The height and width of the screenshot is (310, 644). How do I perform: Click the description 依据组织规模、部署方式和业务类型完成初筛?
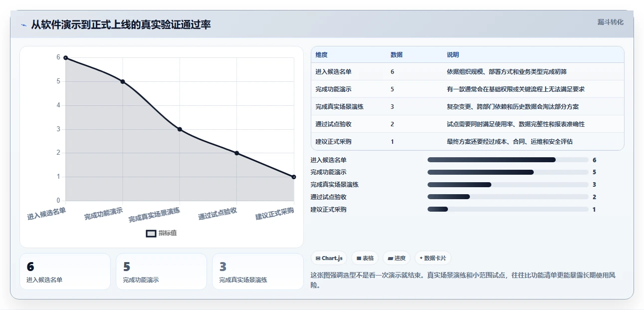(x=507, y=72)
